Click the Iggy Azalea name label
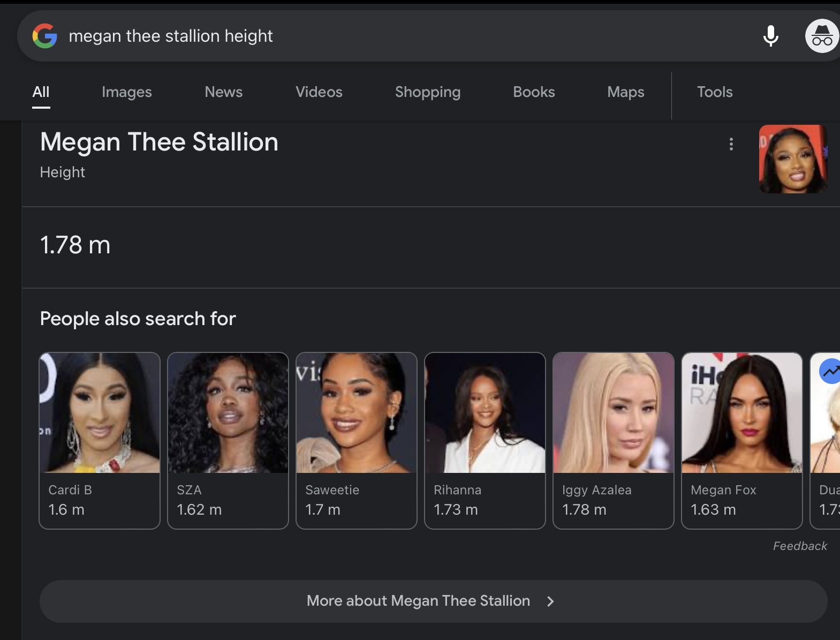This screenshot has height=640, width=840. click(x=597, y=490)
